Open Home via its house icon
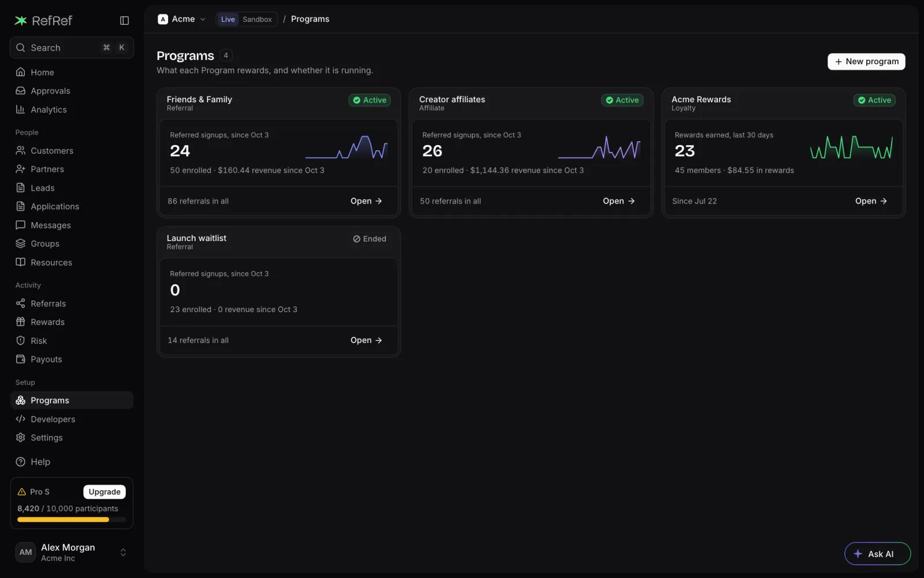Viewport: 924px width, 578px height. [21, 72]
